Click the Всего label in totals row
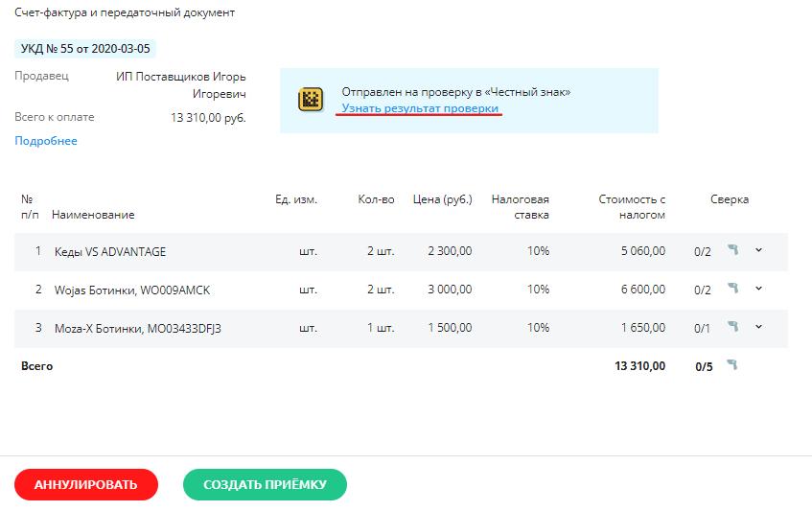The height and width of the screenshot is (511, 812). point(36,366)
